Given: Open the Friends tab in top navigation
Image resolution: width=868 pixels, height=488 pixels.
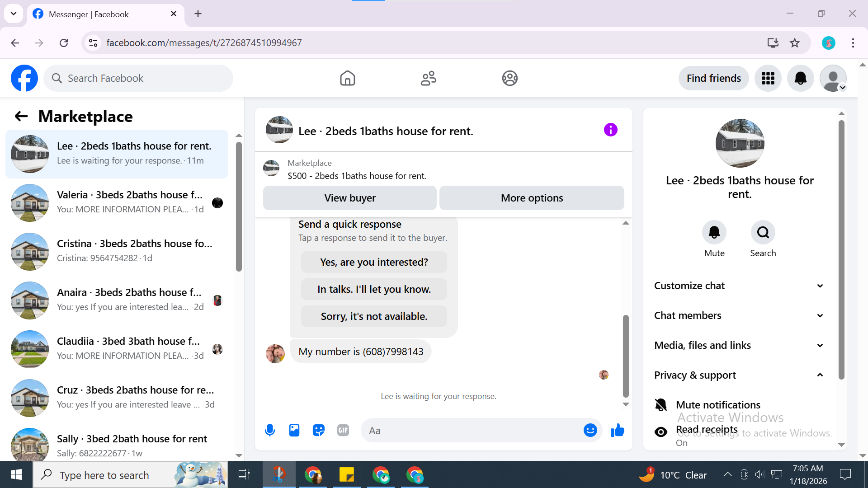Looking at the screenshot, I should click(428, 78).
